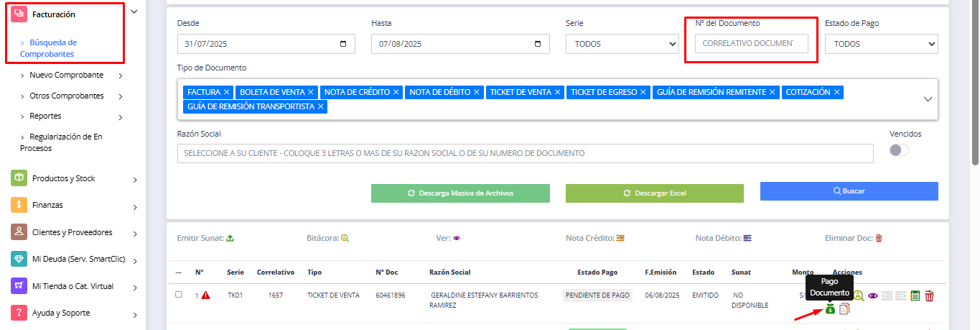Click the green spreadsheet icon in ticket row
Viewport: 980px width, 330px height.
[915, 295]
